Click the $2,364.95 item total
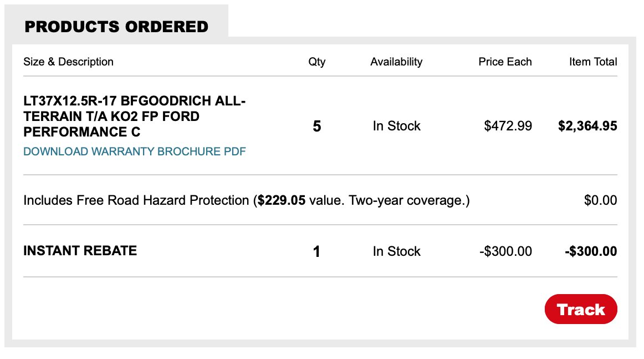 [x=587, y=126]
